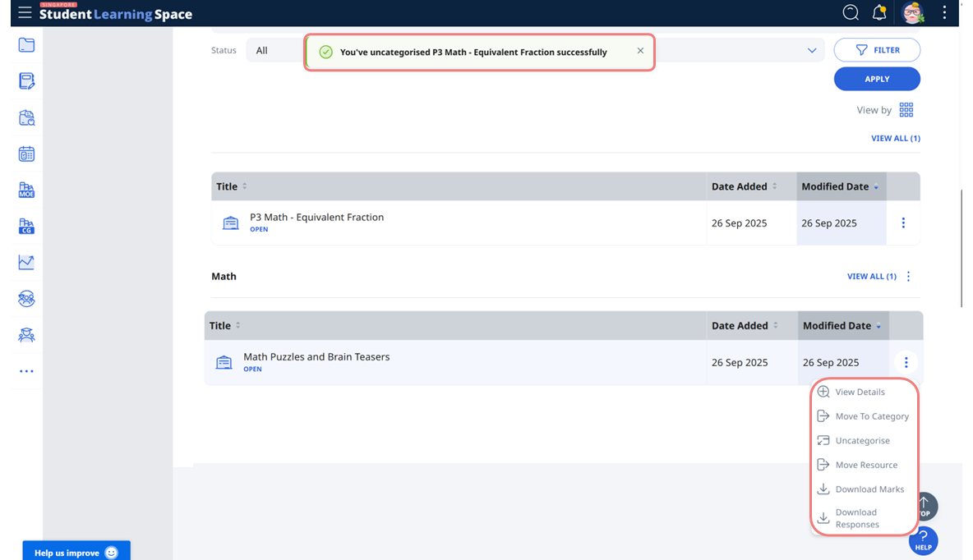Open Math category kebab menu
This screenshot has width=973, height=560.
908,277
